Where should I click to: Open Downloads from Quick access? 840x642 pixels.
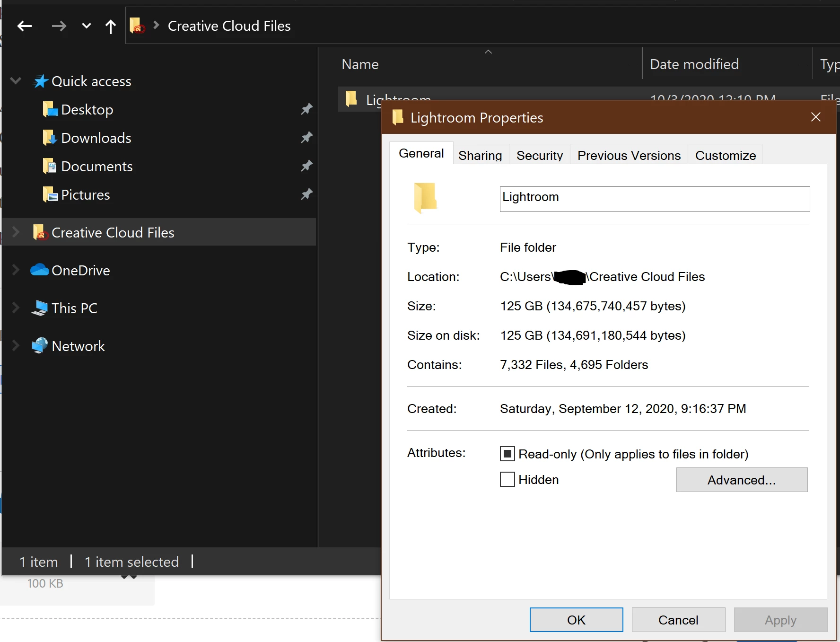(x=96, y=138)
